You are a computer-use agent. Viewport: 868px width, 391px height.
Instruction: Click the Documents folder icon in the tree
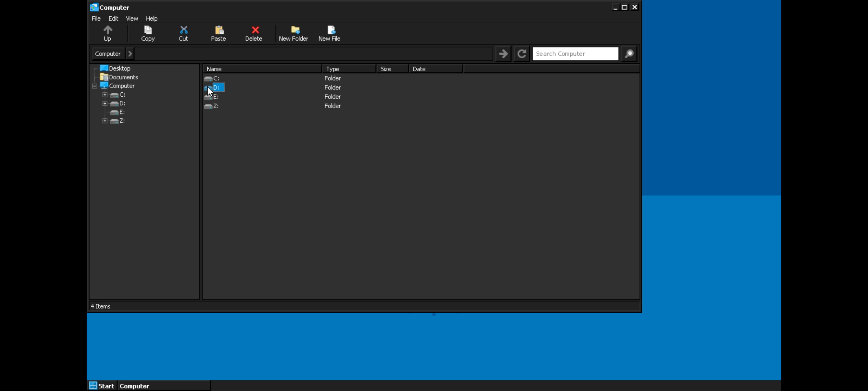pos(104,77)
